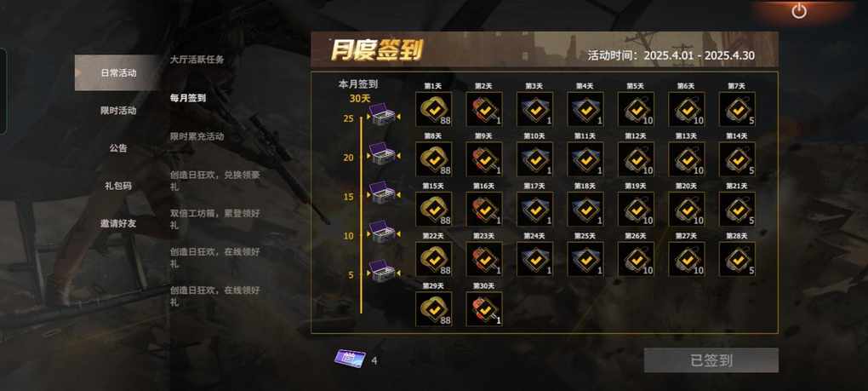Select the 邀请好友 tab
The height and width of the screenshot is (391, 868).
[x=118, y=224]
